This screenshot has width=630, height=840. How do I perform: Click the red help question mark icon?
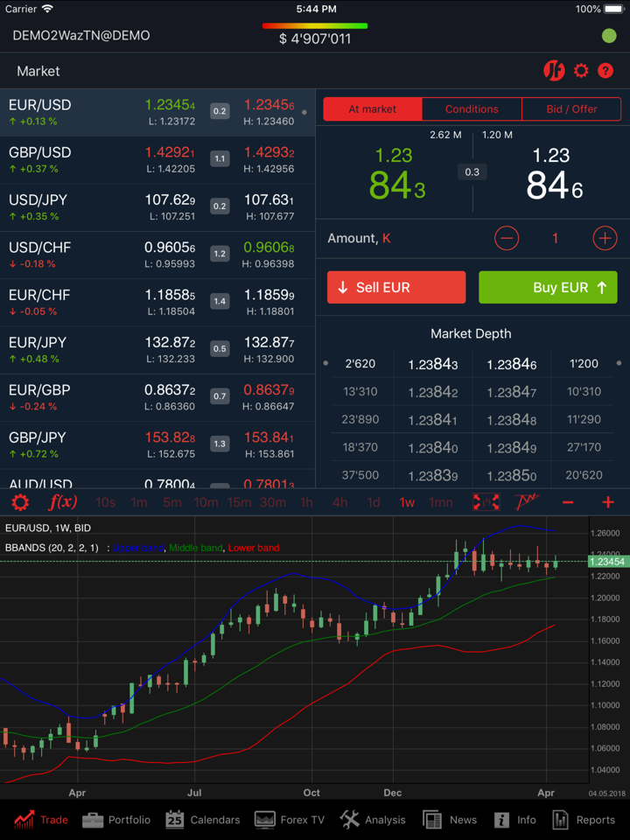pyautogui.click(x=605, y=71)
